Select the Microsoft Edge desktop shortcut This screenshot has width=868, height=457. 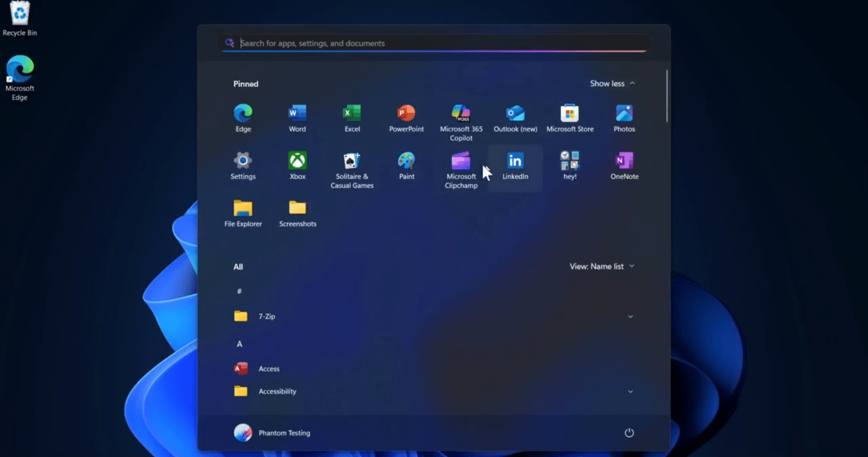pos(20,78)
